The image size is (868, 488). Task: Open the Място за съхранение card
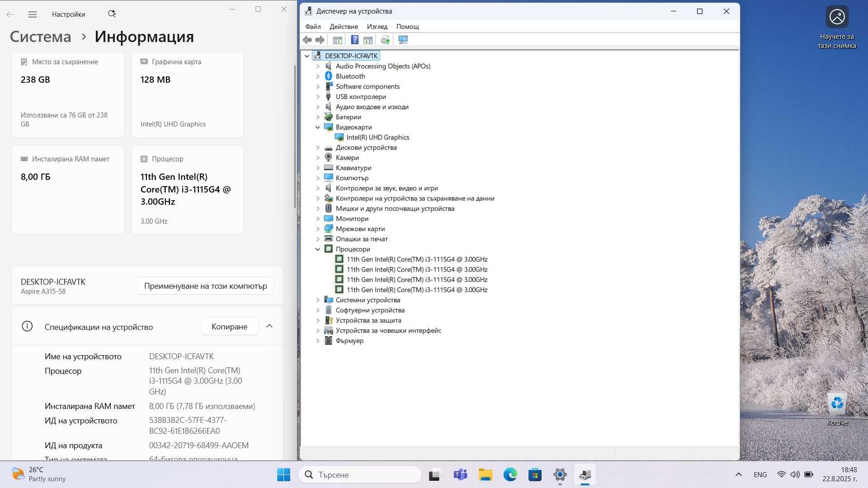tap(68, 95)
